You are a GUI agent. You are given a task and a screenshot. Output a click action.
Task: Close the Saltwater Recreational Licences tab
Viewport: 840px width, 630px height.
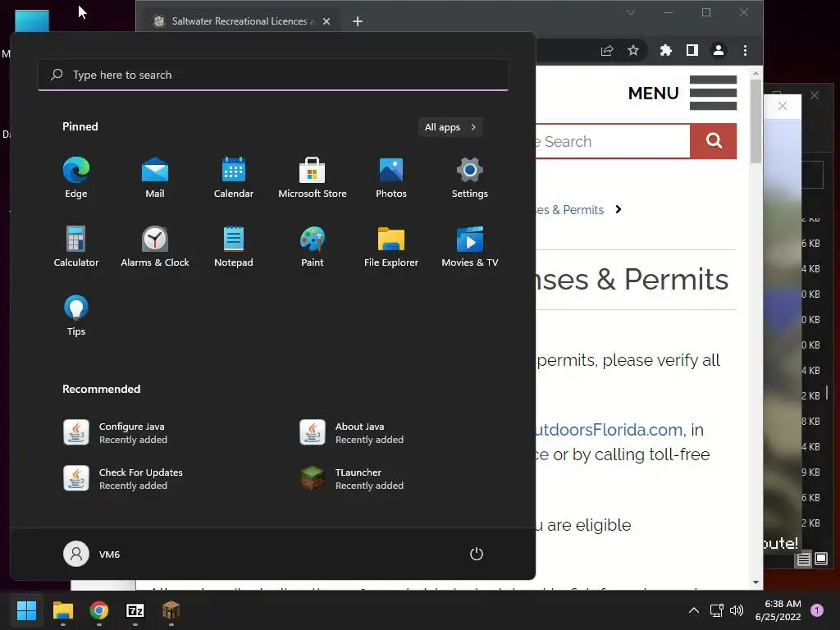pos(326,21)
